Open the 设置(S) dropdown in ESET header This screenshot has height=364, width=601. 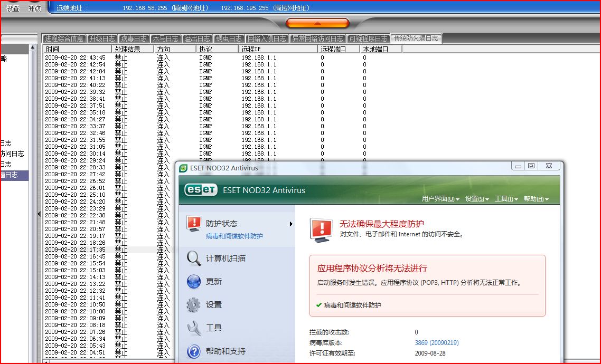click(477, 199)
